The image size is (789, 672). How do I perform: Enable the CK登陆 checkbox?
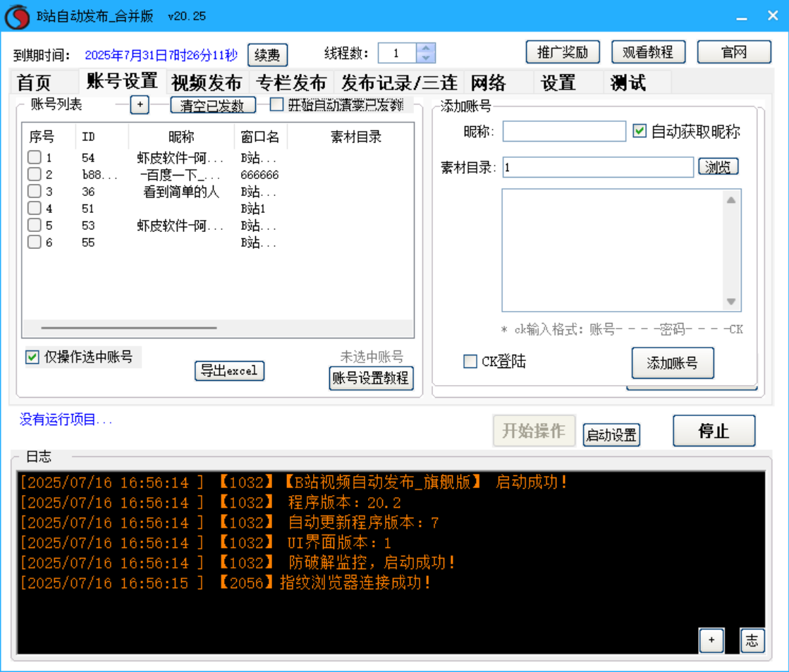[470, 362]
